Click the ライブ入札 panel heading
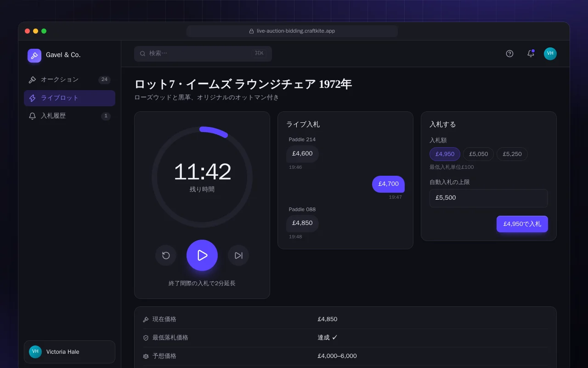Image resolution: width=588 pixels, height=368 pixels. (x=303, y=124)
